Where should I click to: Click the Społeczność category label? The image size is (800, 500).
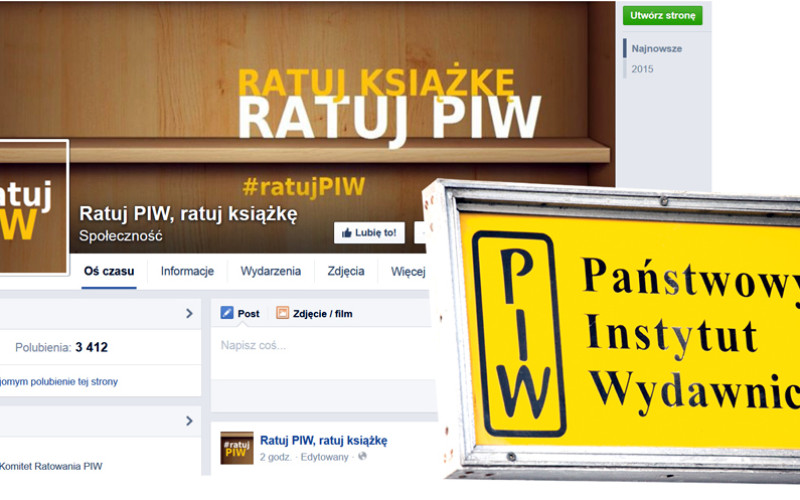120,236
